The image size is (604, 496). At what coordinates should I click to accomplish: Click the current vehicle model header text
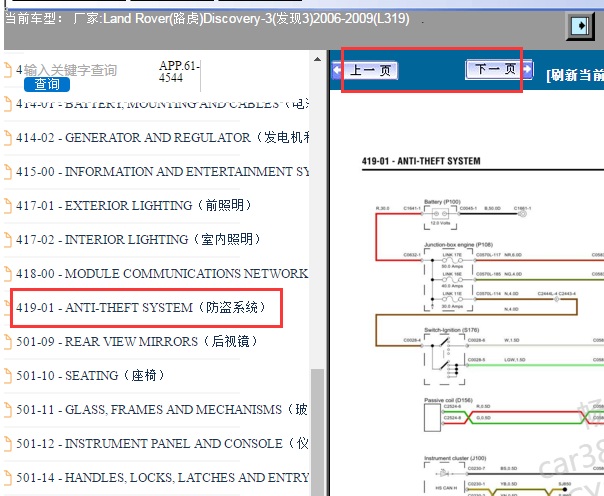pos(207,18)
